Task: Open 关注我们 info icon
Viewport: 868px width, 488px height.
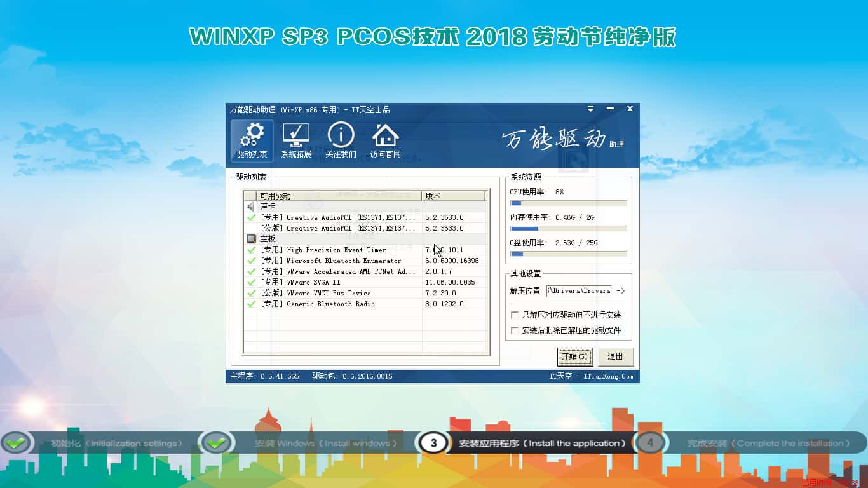Action: 341,140
